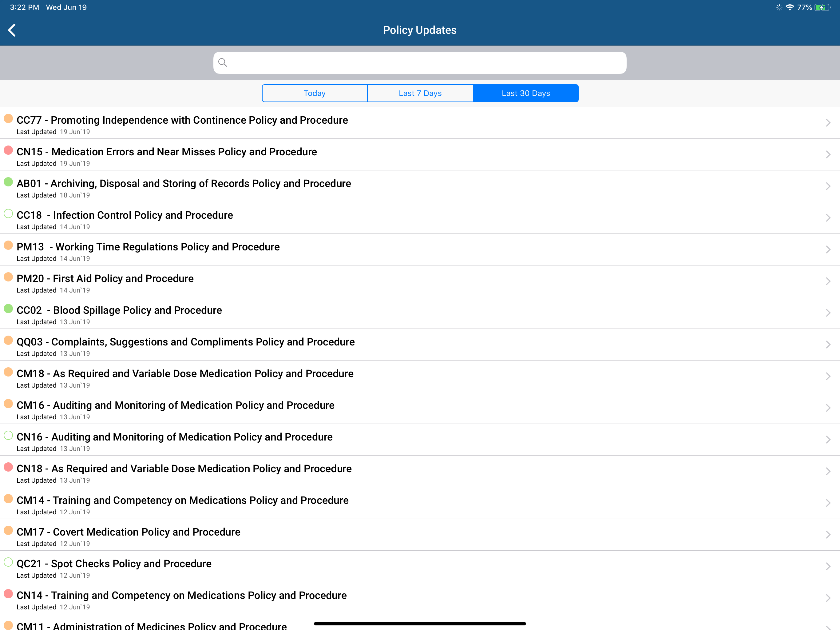Tap the Wi-Fi status icon
This screenshot has height=630, width=840.
[x=790, y=7]
